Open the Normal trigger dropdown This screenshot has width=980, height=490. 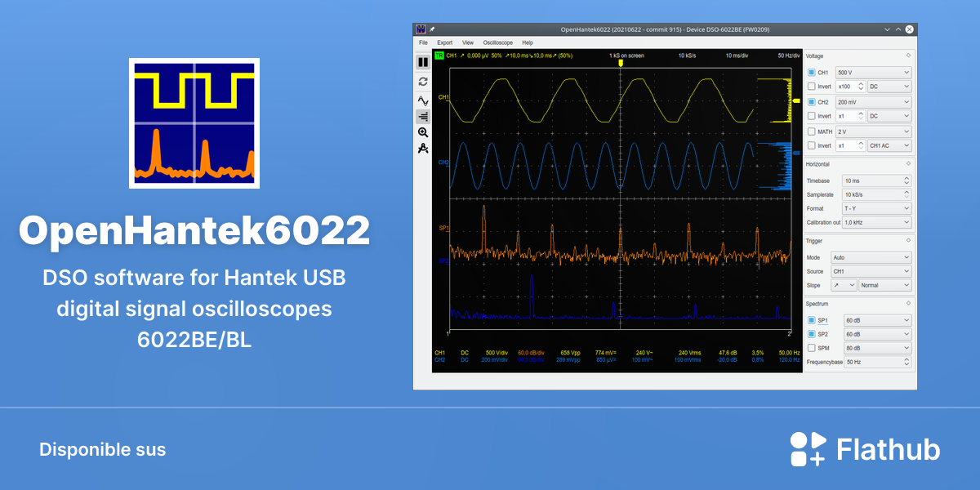(884, 285)
